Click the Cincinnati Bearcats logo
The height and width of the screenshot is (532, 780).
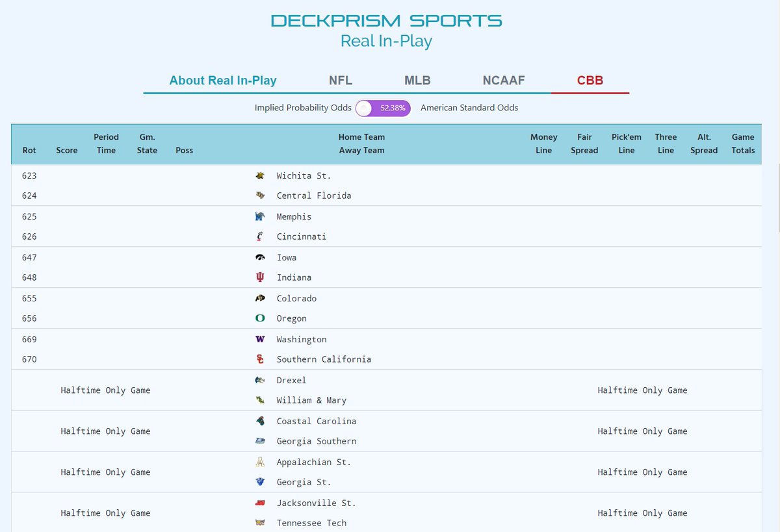[x=260, y=236]
